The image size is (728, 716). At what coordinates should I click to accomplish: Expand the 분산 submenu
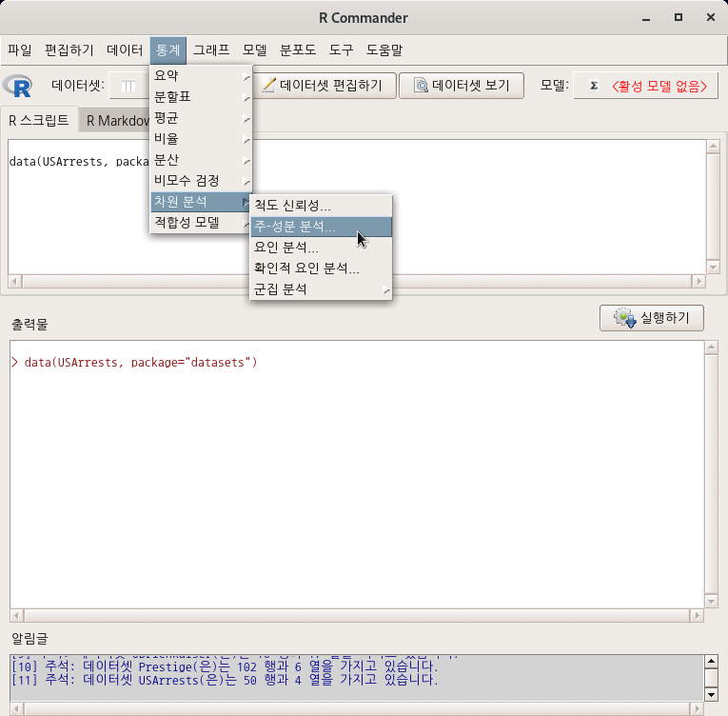pos(202,159)
